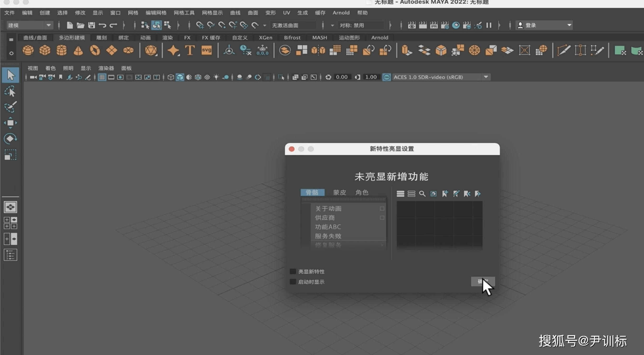Image resolution: width=644 pixels, height=355 pixels.
Task: Select the polygon Type text tool
Action: coord(190,50)
